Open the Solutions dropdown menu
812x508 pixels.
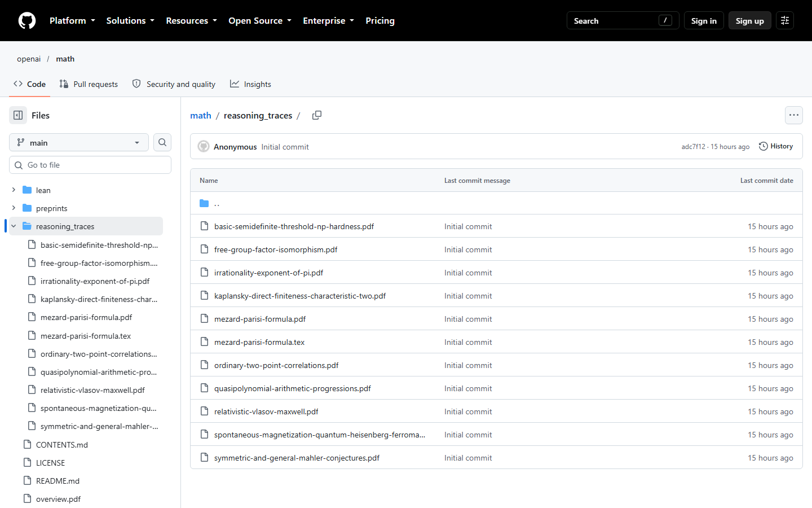coord(130,20)
